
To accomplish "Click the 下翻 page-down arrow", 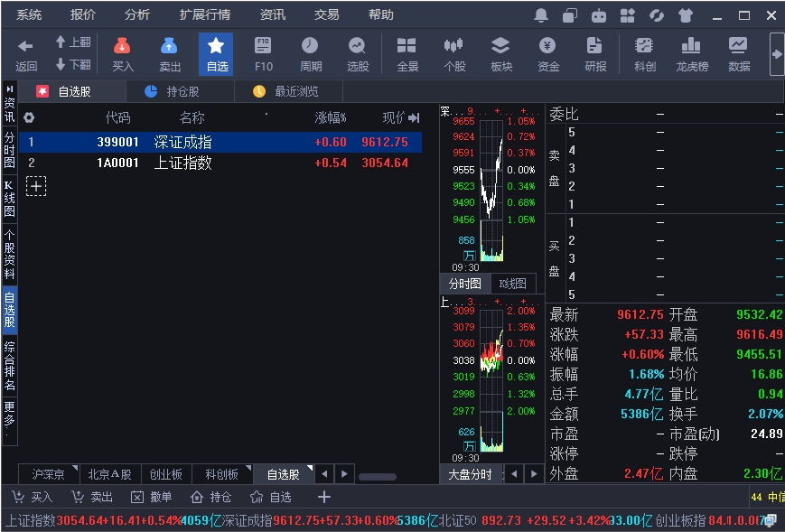I will pos(61,64).
